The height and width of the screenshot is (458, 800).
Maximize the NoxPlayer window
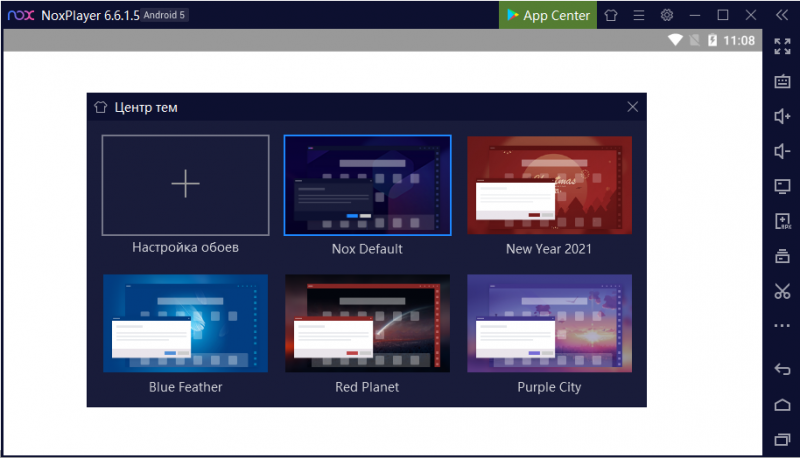(x=722, y=15)
